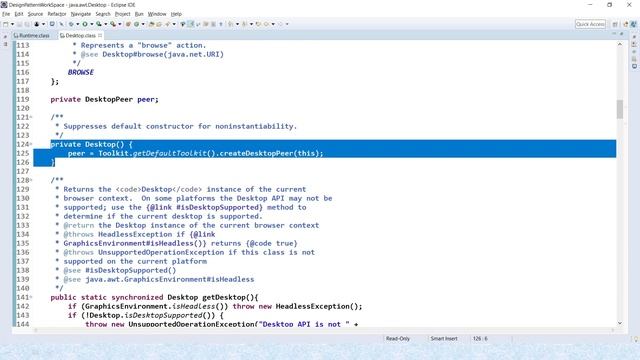640x360 pixels.
Task: Click the Previous Annotation arrow icon
Action: click(x=244, y=24)
